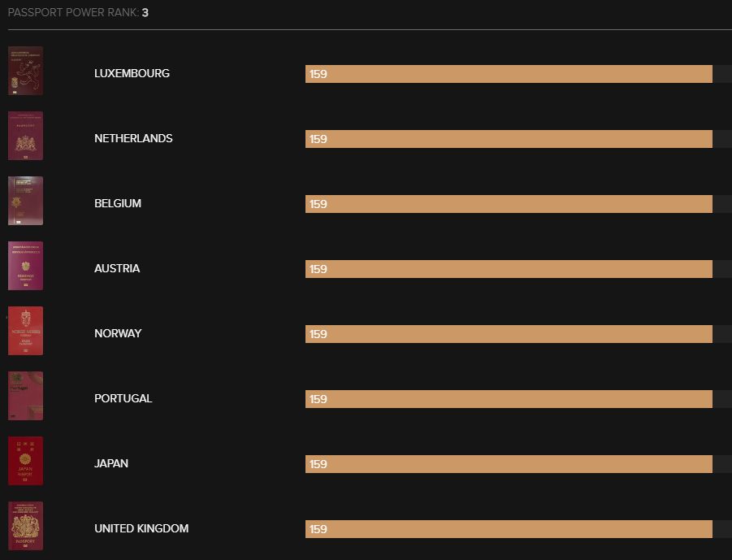Screen dimensions: 732x560
Task: Select the Japan passport cover icon
Action: pyautogui.click(x=25, y=461)
